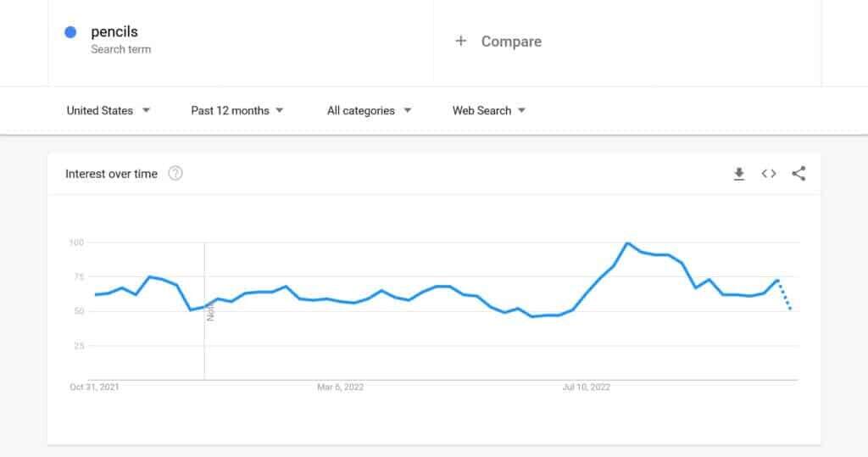The height and width of the screenshot is (457, 868).
Task: Click the Jul 10, 2022 axis label
Action: pyautogui.click(x=587, y=387)
